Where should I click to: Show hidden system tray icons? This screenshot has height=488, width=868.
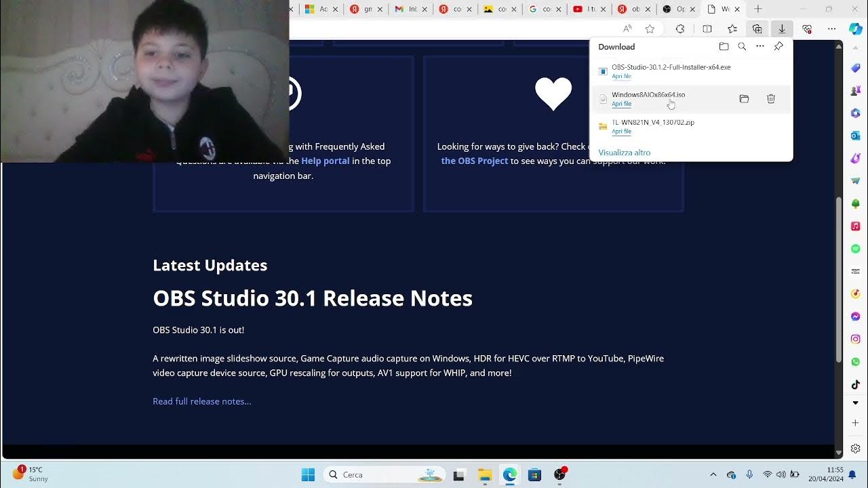pos(713,474)
